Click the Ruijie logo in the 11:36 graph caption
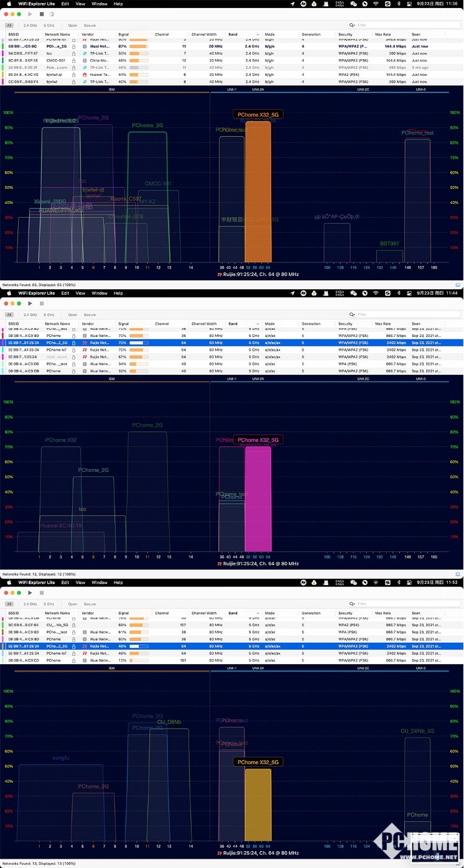Screen dimensions: 464x868 [220, 274]
